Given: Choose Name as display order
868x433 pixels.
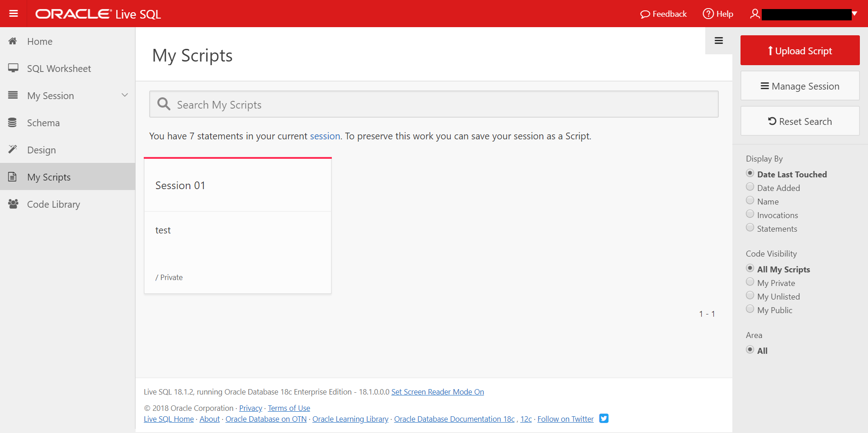Looking at the screenshot, I should [750, 201].
